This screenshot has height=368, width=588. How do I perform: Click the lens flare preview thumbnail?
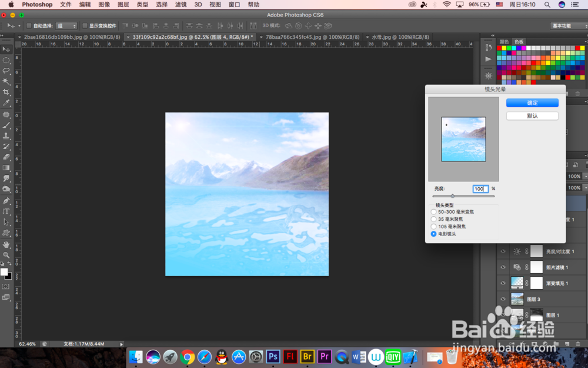[x=463, y=139]
